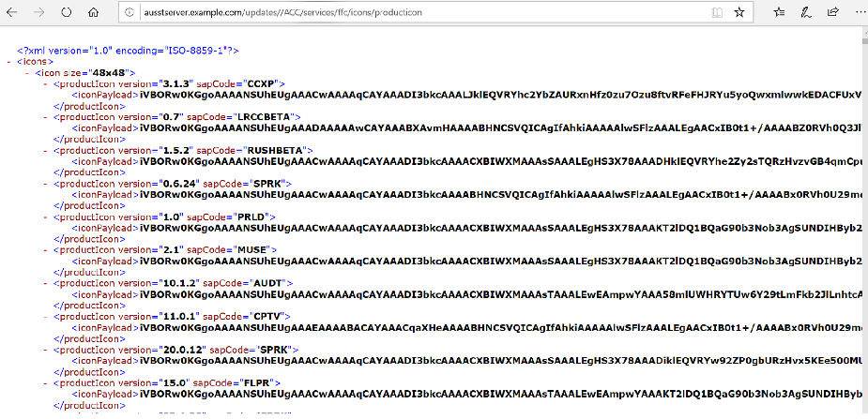Collapse the SPRK 0.6.24 productIcon node
The width and height of the screenshot is (868, 419).
(45, 184)
